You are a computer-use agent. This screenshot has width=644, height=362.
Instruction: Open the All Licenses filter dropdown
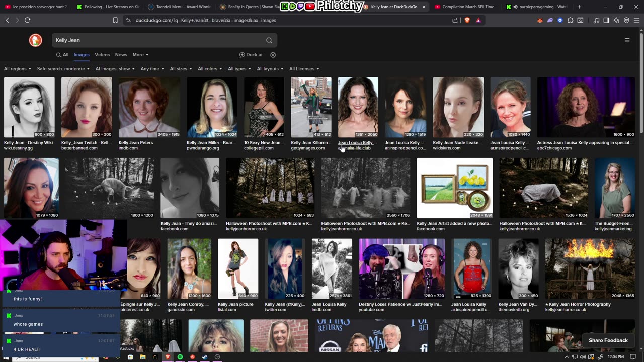304,69
